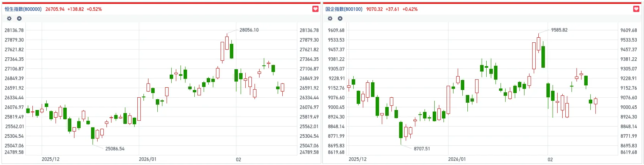Open the 恒生指数(800000) title link
Image resolution: width=644 pixels, height=165 pixels.
[23, 9]
